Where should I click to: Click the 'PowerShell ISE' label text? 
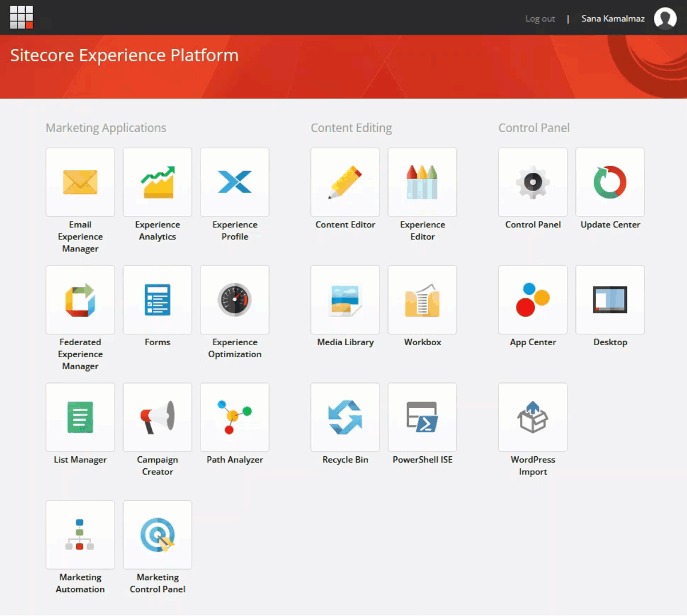click(x=423, y=460)
